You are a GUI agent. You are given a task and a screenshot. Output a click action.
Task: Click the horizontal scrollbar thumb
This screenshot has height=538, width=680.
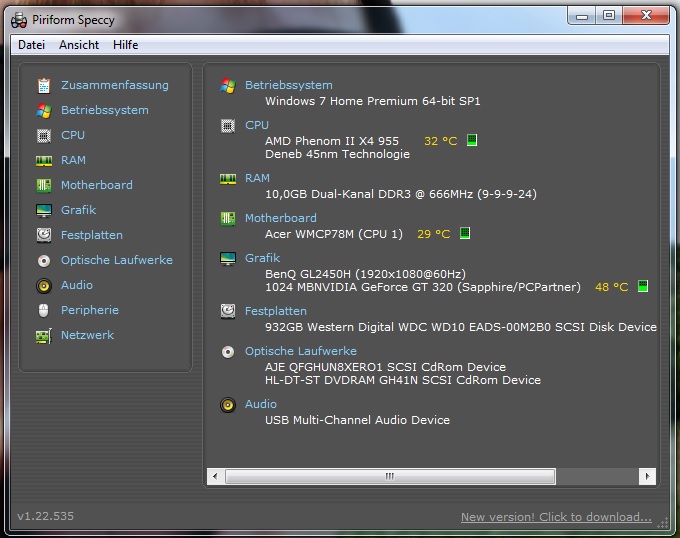click(390, 476)
